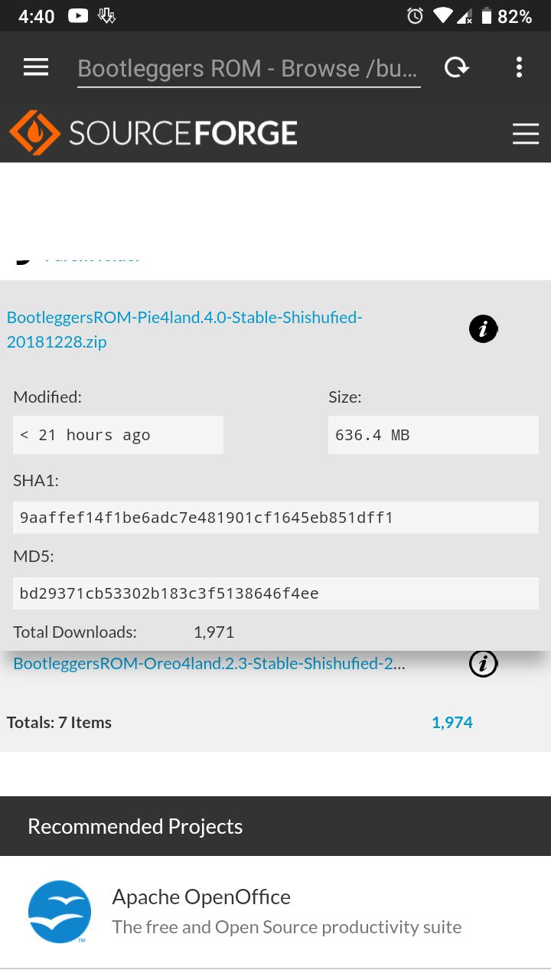Viewport: 551px width, 980px height.
Task: Open the 1,974 total downloads link
Action: [452, 723]
